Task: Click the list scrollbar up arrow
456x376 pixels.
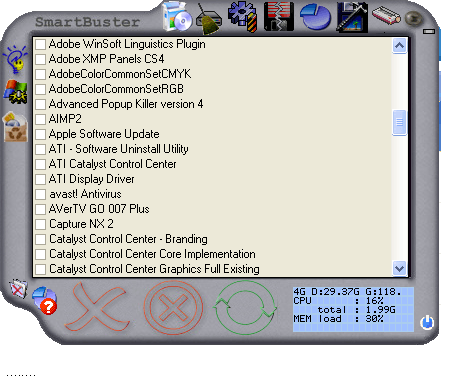Action: 400,46
